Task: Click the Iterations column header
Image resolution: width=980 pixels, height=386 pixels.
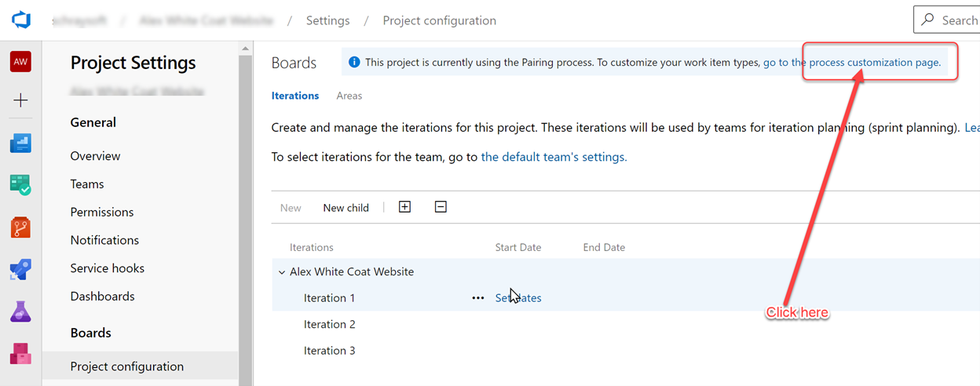Action: (312, 247)
